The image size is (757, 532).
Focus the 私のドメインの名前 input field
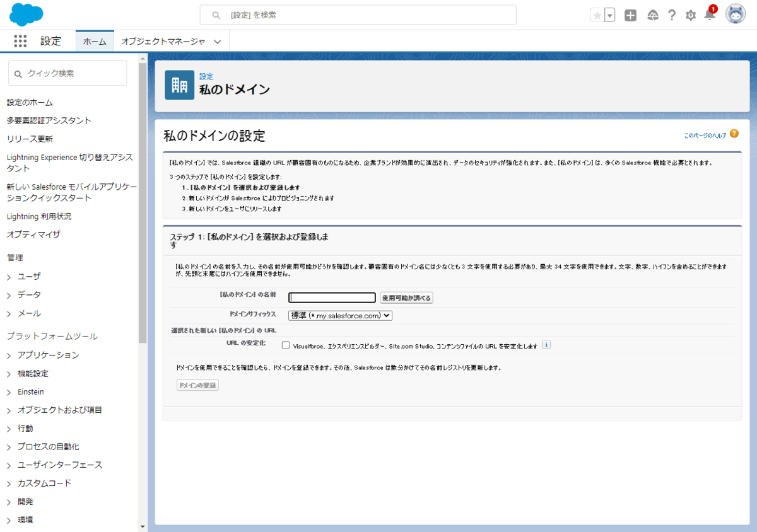coord(332,298)
